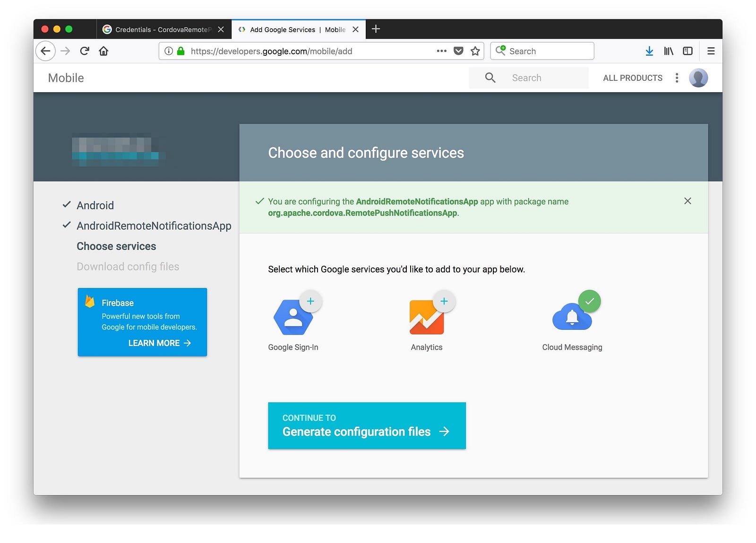Save page to Pocket icon
This screenshot has width=756, height=543.
(x=458, y=51)
